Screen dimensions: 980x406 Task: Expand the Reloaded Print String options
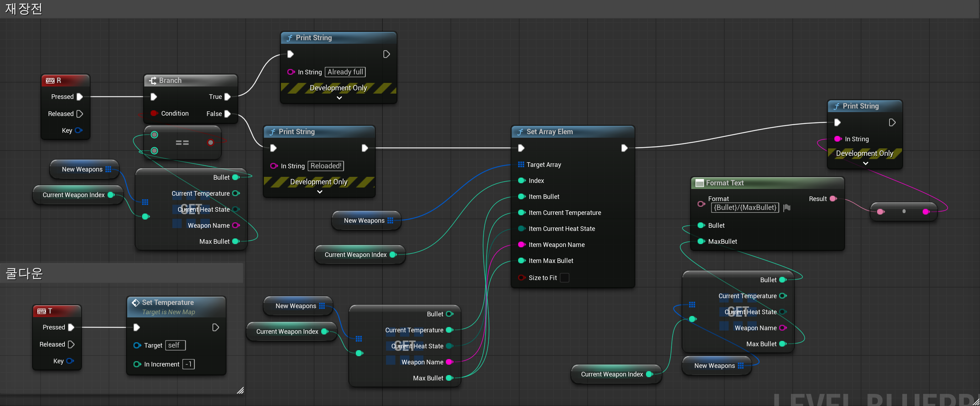coord(319,192)
